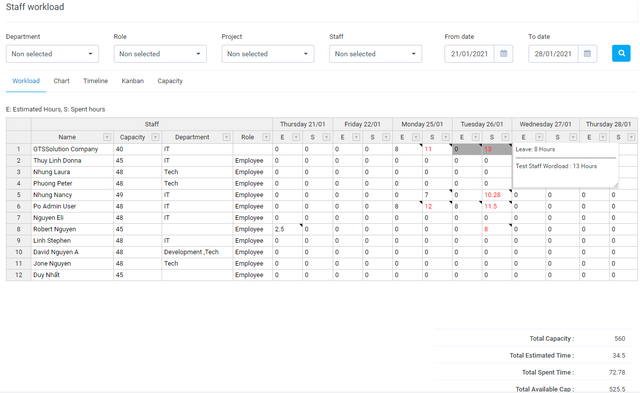Select the GTSSolution Company name cell
The image size is (640, 393).
click(x=72, y=149)
